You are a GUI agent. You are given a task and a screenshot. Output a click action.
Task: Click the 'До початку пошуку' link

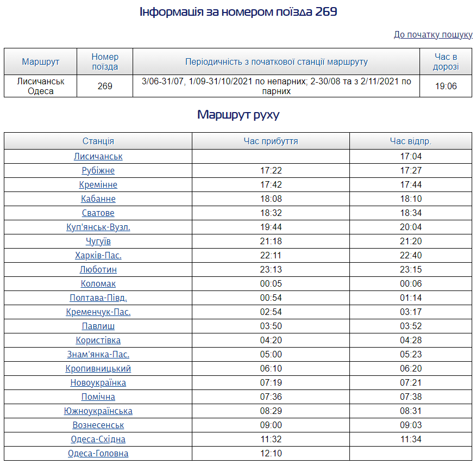433,34
